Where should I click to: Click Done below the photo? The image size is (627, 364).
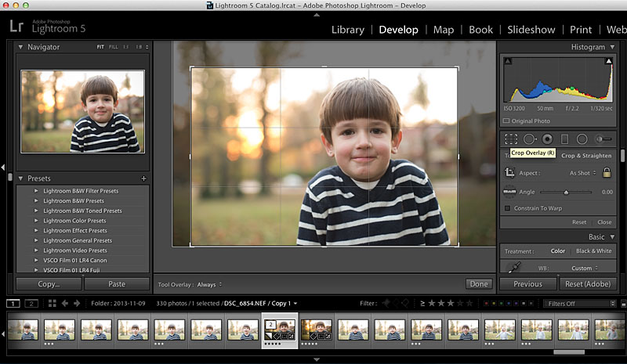point(479,284)
